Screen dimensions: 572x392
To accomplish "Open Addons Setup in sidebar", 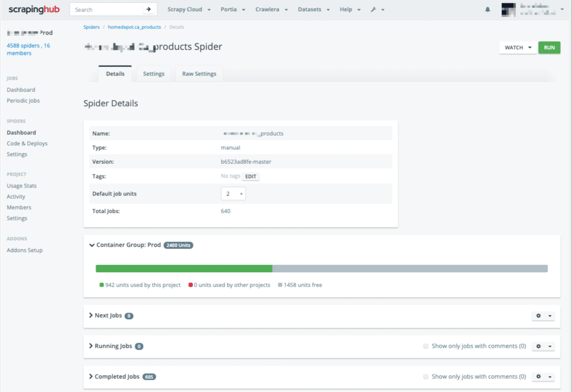I will (25, 250).
